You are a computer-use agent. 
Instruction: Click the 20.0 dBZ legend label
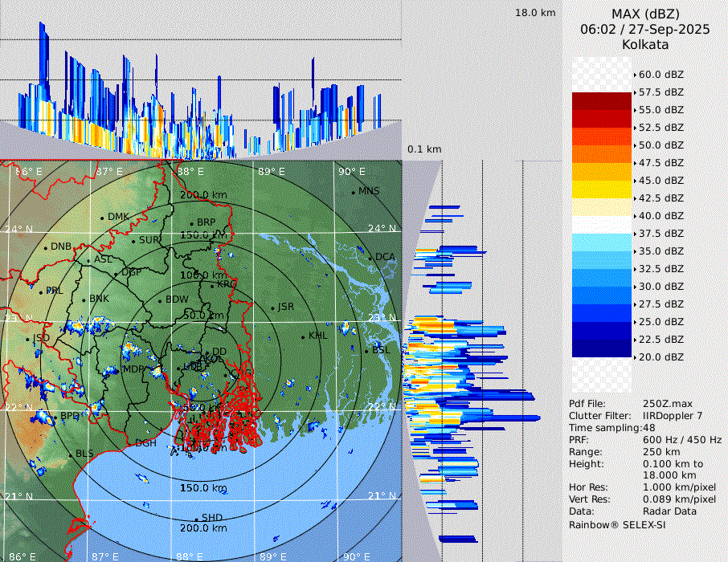[661, 357]
